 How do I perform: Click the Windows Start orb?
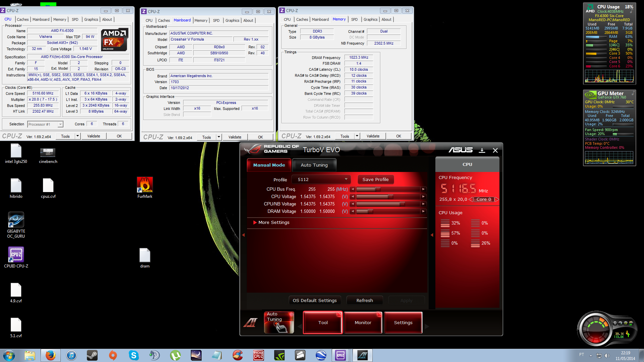coord(9,355)
